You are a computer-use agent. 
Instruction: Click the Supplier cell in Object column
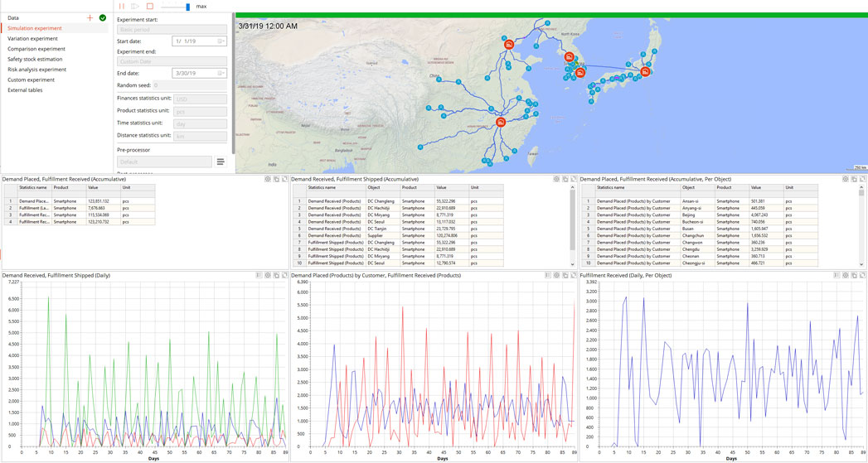coord(382,236)
